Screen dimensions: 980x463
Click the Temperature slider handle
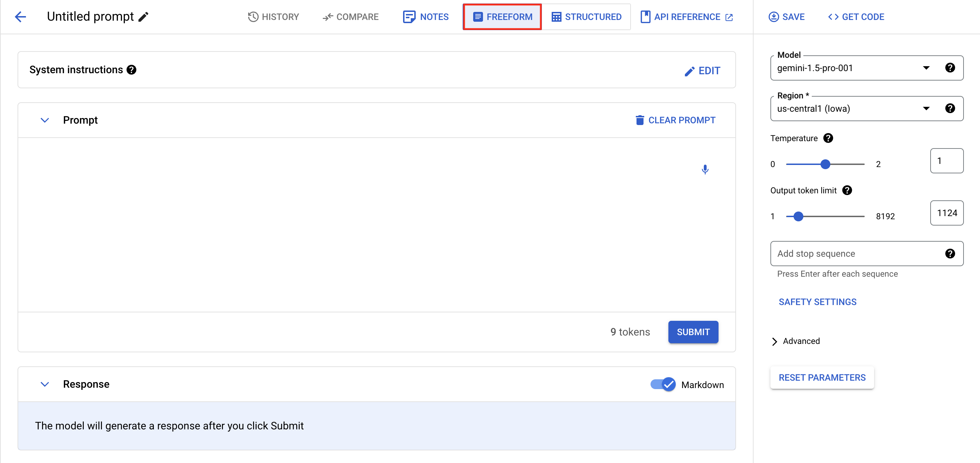click(x=825, y=164)
